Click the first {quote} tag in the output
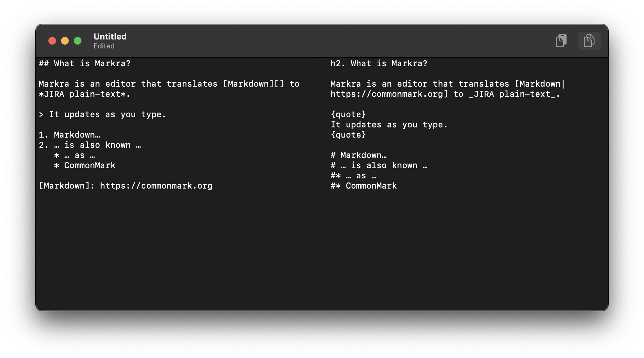644x358 pixels. coord(348,114)
